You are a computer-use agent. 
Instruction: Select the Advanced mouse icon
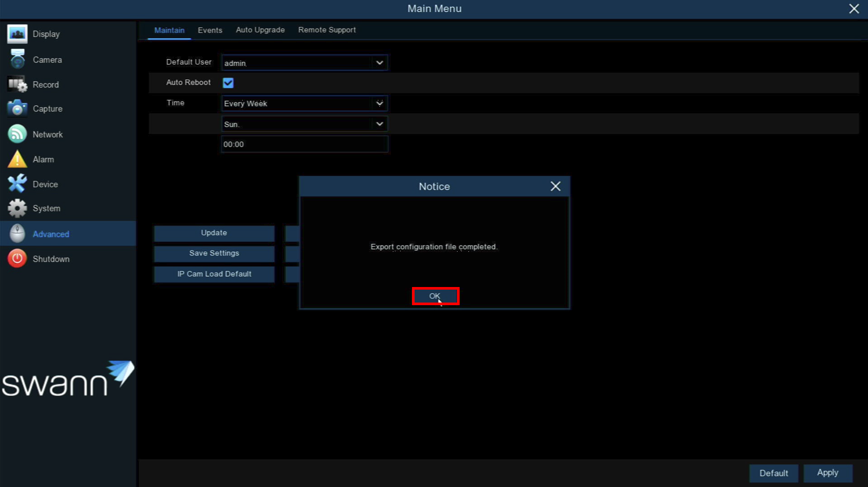pyautogui.click(x=17, y=234)
